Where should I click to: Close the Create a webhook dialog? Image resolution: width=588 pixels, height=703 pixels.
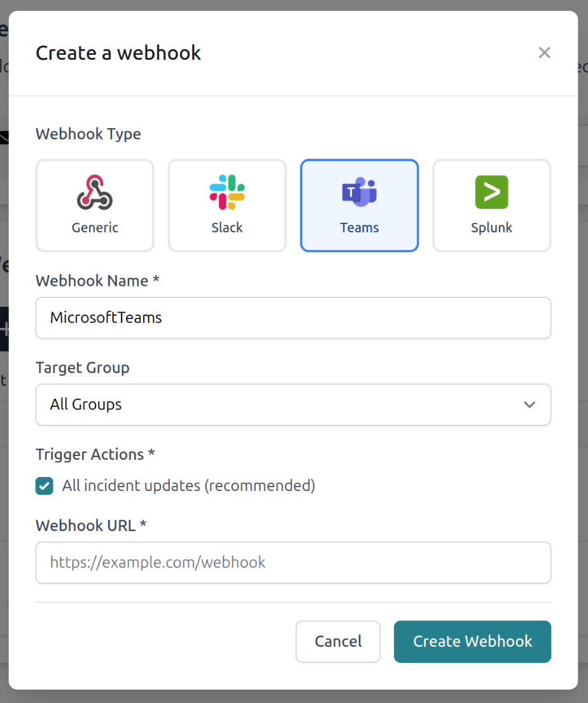pos(545,53)
